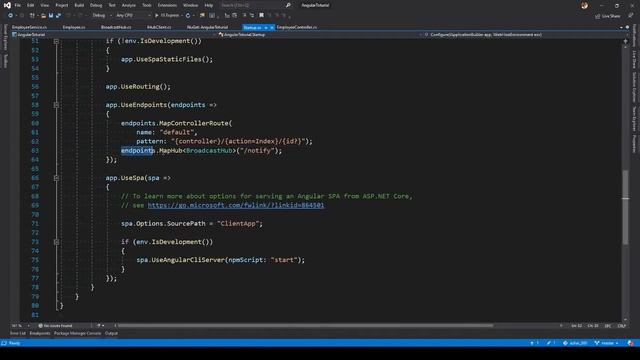Open the Tools menu

point(147,5)
